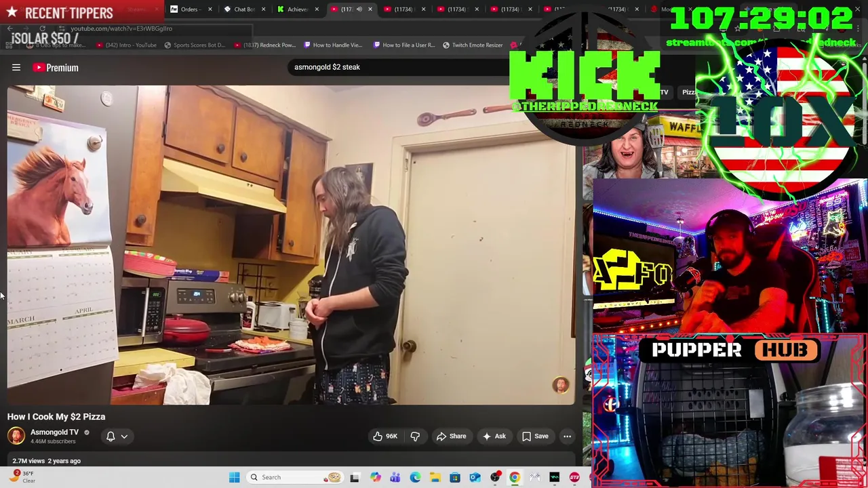
Task: Close the Orders tab
Action: coord(210,9)
